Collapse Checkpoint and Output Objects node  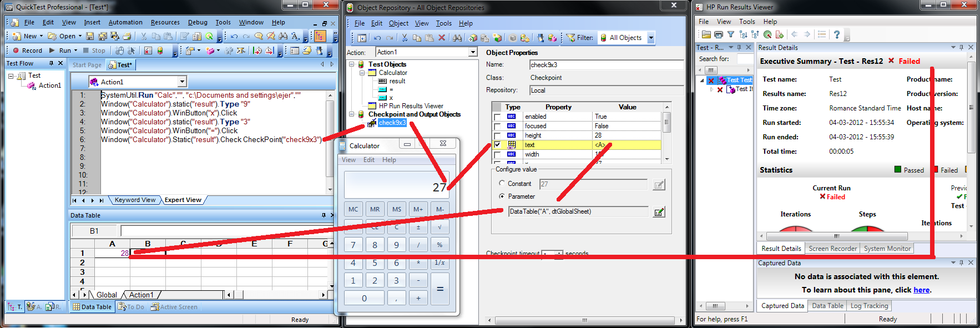coord(351,114)
